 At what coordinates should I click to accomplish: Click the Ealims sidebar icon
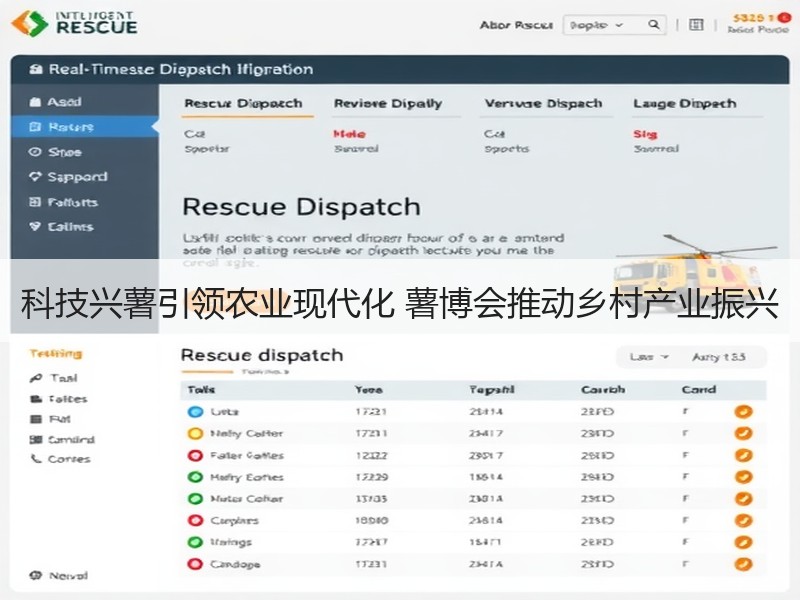35,226
